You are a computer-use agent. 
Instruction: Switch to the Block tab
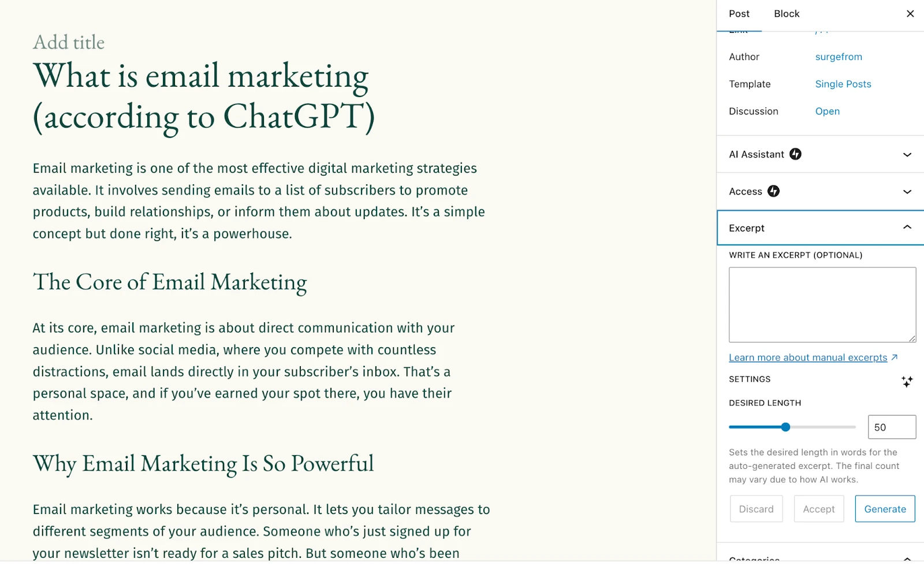(x=787, y=14)
